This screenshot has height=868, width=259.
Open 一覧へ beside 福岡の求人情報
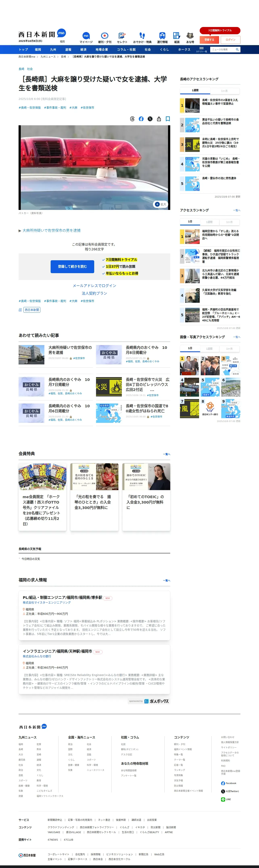pyautogui.click(x=167, y=581)
